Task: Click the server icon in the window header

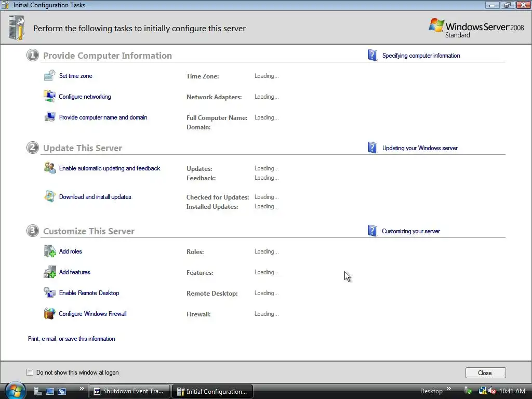Action: click(x=17, y=28)
